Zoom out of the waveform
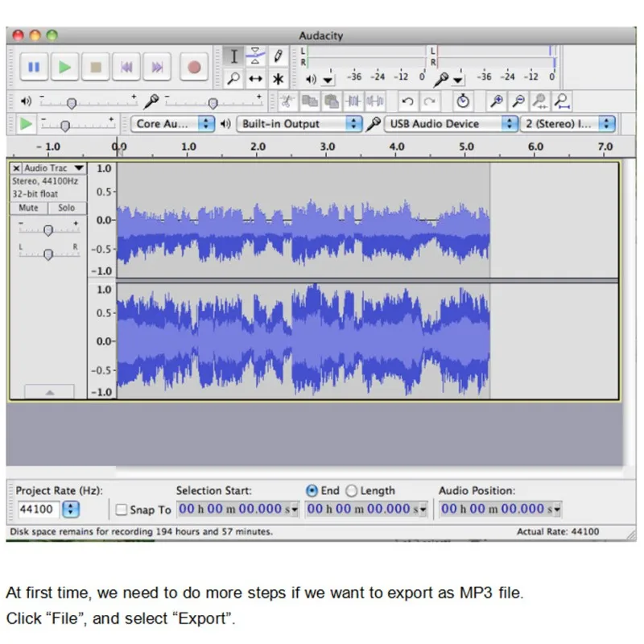 pos(518,101)
